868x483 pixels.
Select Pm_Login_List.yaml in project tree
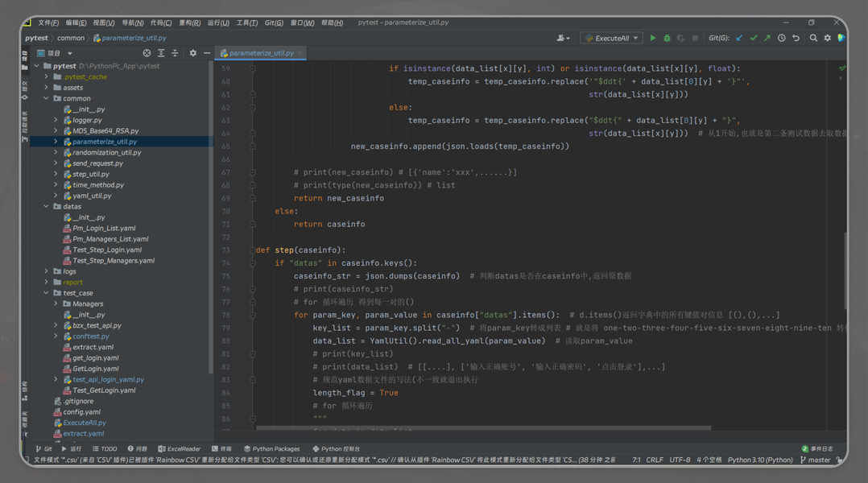[x=104, y=228]
